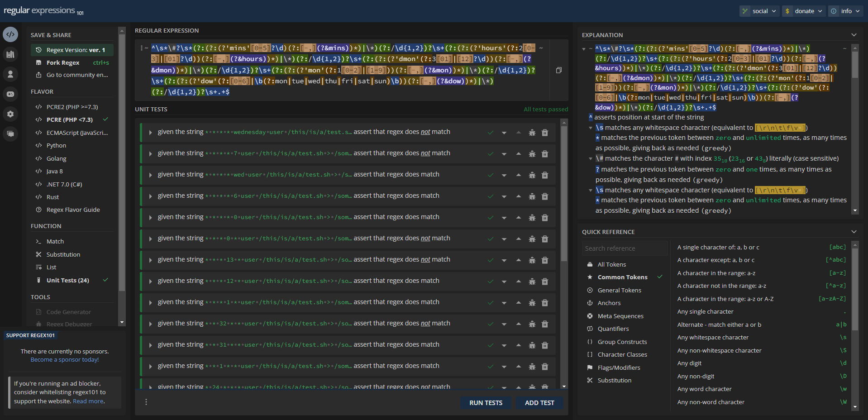The image size is (868, 420).
Task: Select Character Classes in Quick Reference
Action: [x=622, y=354]
